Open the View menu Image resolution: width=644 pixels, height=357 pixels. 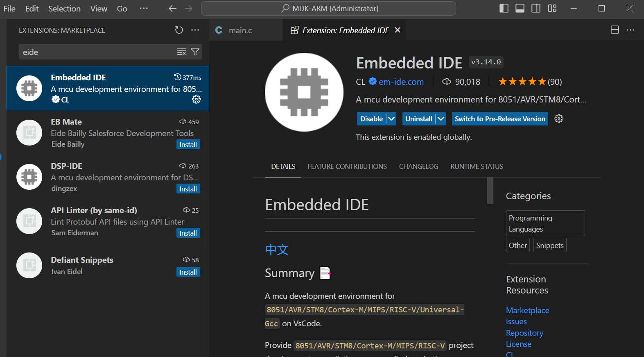pyautogui.click(x=99, y=9)
